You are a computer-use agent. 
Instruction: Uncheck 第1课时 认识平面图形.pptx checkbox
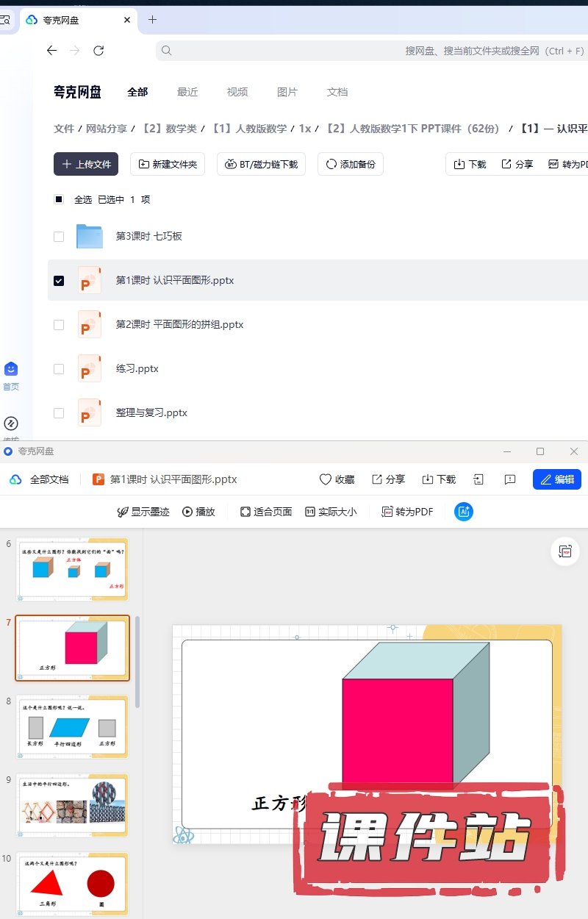[59, 281]
